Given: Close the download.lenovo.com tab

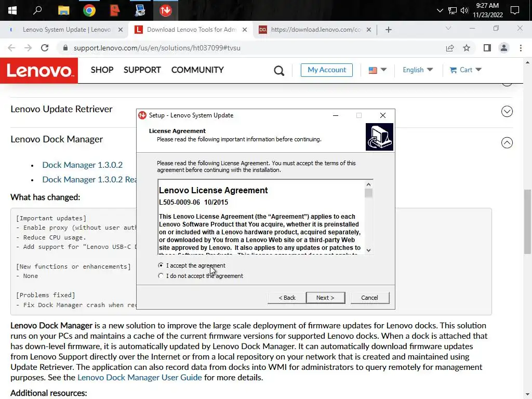Looking at the screenshot, I should coord(369,30).
